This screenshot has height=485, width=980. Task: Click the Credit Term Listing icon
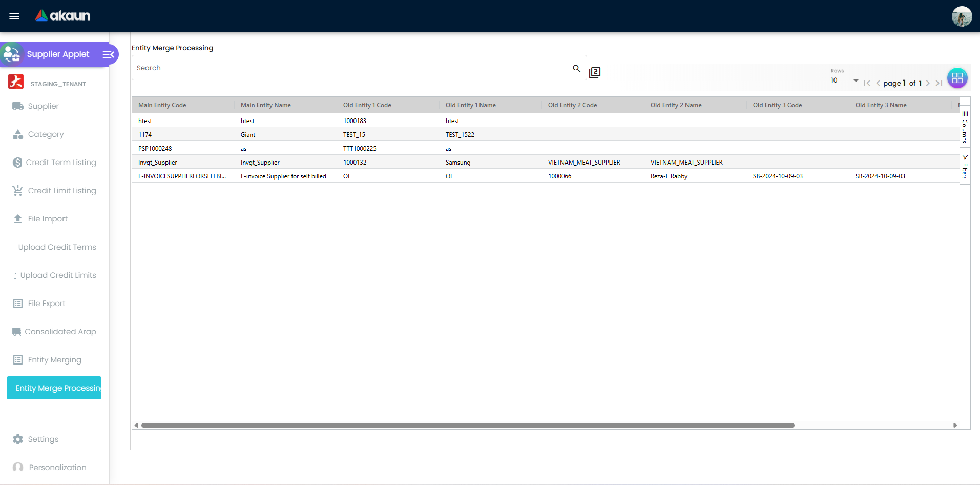17,162
